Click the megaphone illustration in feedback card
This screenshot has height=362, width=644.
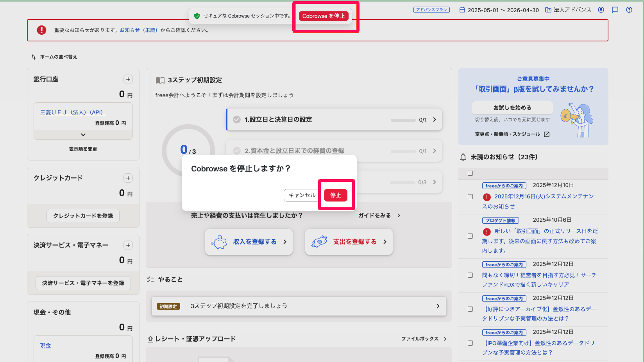click(577, 119)
